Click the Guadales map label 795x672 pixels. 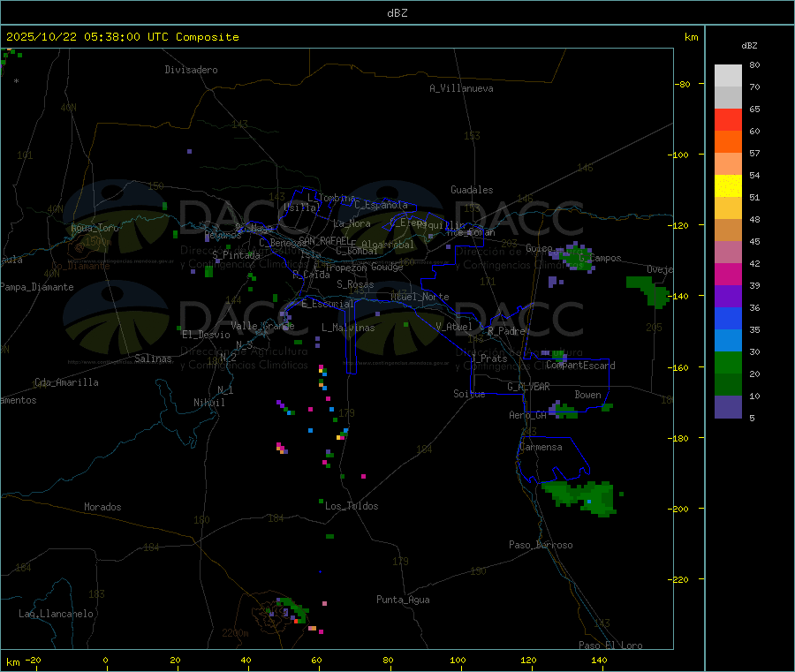(x=472, y=190)
